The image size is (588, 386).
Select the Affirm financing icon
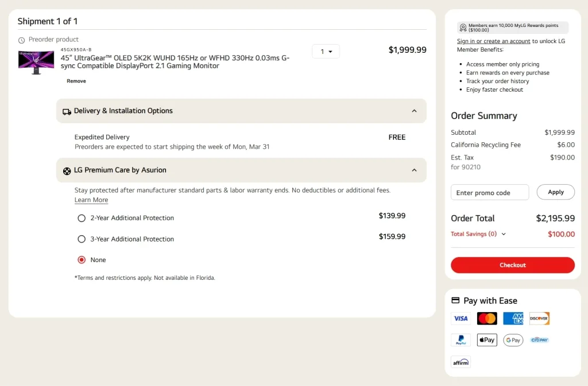coord(460,361)
